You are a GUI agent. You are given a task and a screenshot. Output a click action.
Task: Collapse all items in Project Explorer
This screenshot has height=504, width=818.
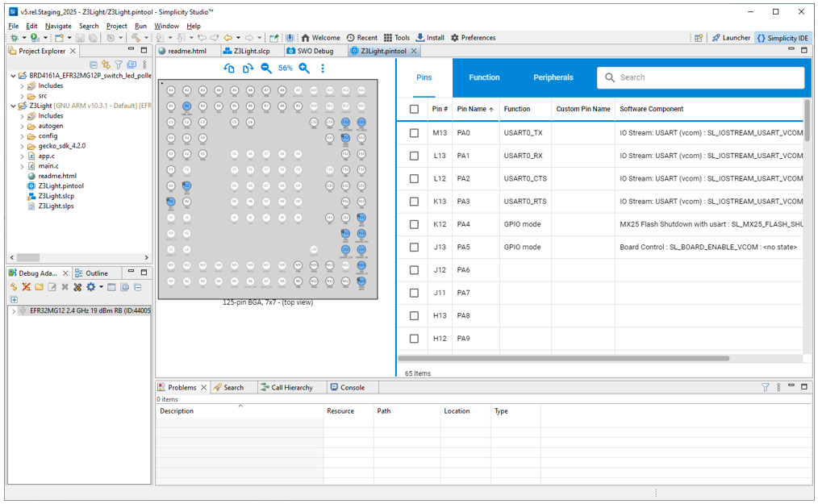pos(94,64)
